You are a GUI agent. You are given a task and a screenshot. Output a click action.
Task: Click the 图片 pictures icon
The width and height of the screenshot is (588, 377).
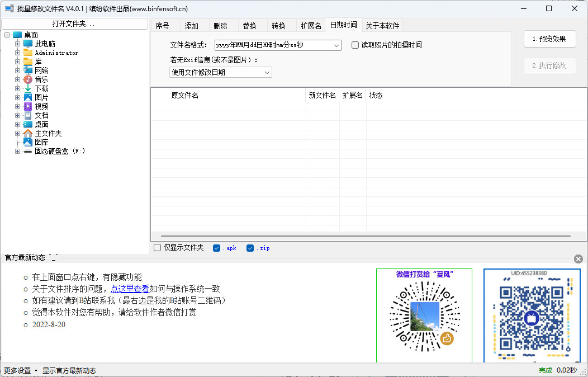pyautogui.click(x=28, y=97)
